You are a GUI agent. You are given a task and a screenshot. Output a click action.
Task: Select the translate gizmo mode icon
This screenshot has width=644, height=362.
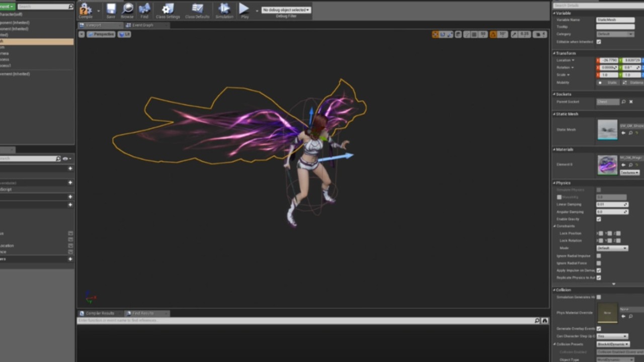(x=435, y=34)
